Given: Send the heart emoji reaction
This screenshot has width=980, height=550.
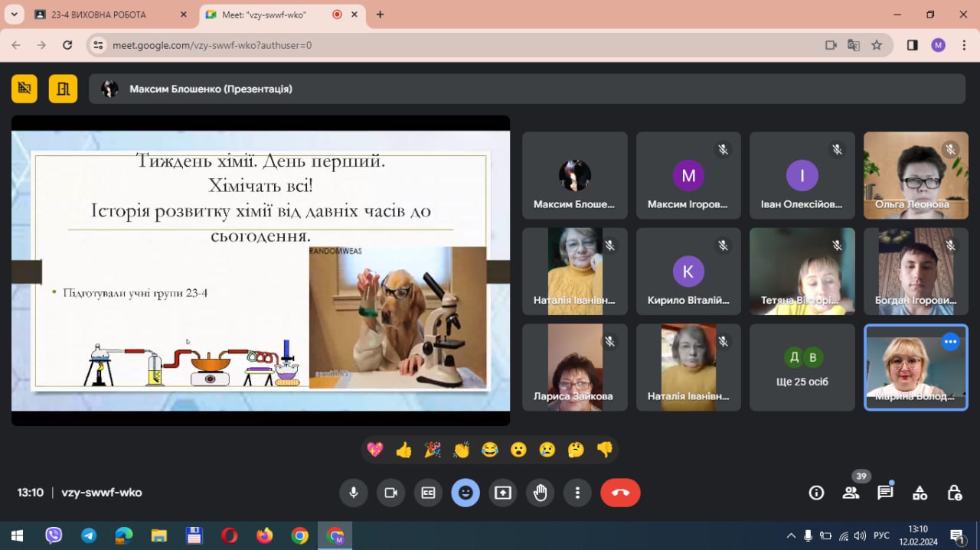Looking at the screenshot, I should [x=375, y=450].
